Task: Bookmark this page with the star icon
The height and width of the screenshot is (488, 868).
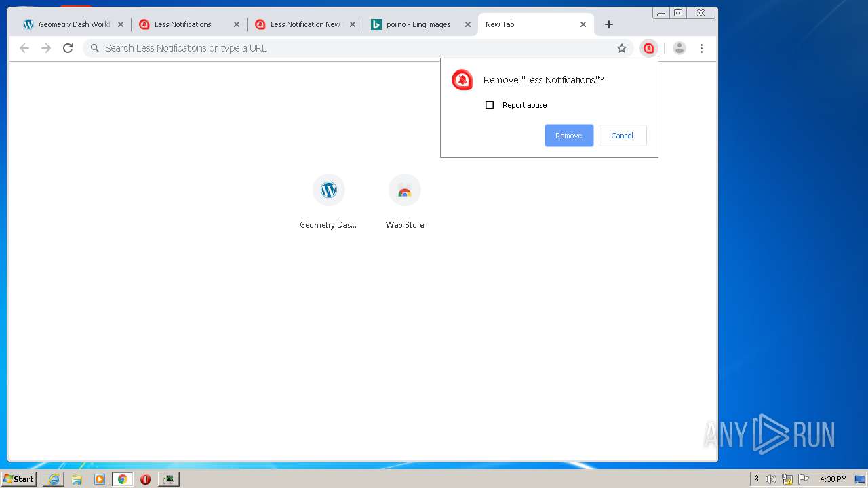Action: pos(622,48)
